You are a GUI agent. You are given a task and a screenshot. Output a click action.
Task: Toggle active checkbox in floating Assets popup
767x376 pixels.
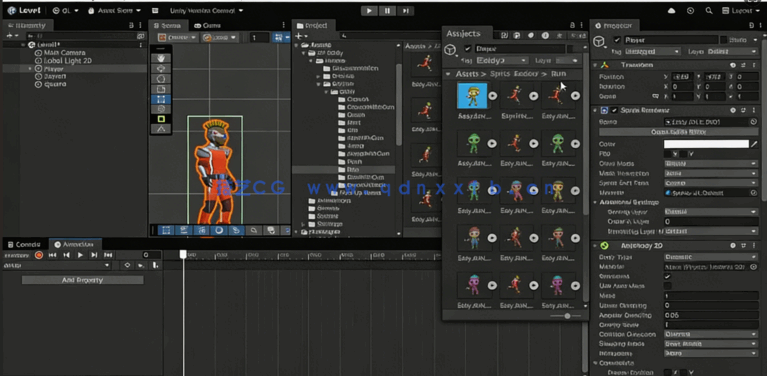(x=468, y=49)
